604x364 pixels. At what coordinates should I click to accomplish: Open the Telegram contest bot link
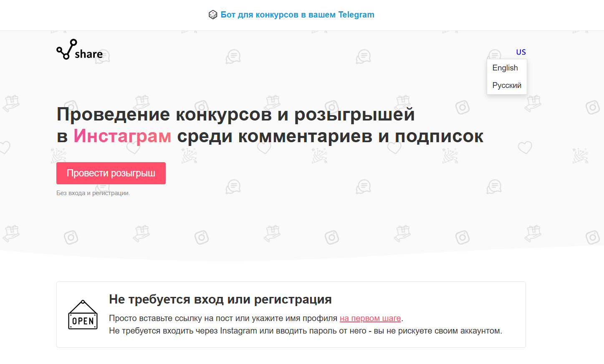pos(297,15)
